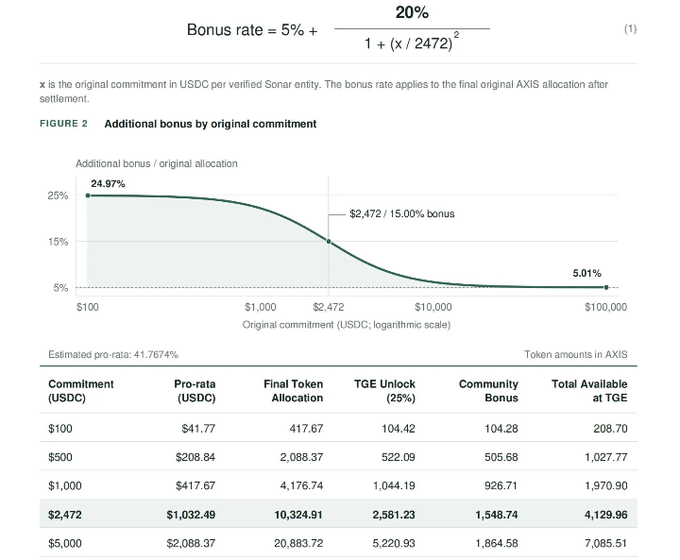680x560 pixels.
Task: Click the 10,324.91 allocation cell
Action: (298, 515)
